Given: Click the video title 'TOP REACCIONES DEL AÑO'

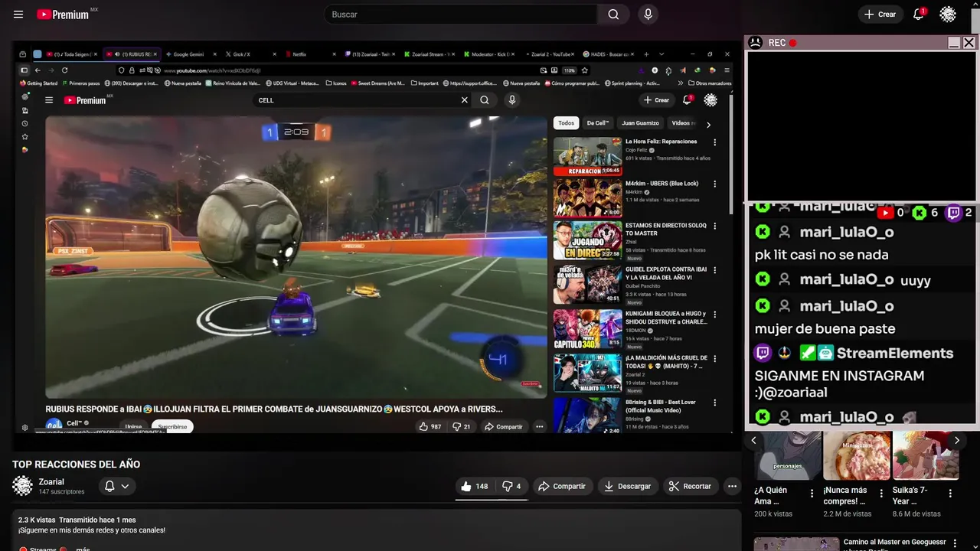Looking at the screenshot, I should point(76,465).
